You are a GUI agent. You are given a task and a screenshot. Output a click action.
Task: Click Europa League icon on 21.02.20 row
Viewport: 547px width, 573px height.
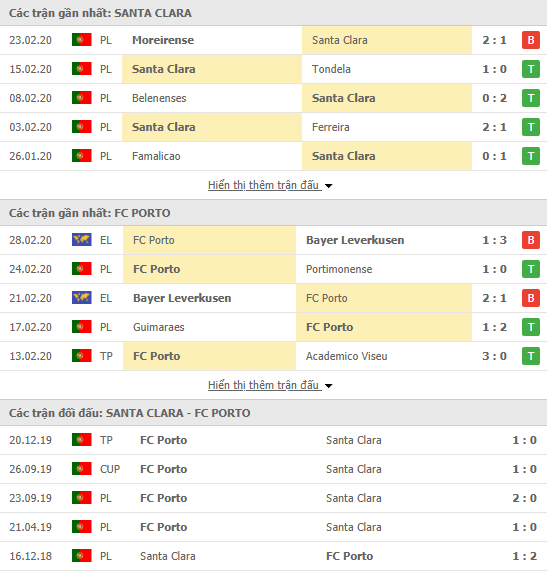81,298
